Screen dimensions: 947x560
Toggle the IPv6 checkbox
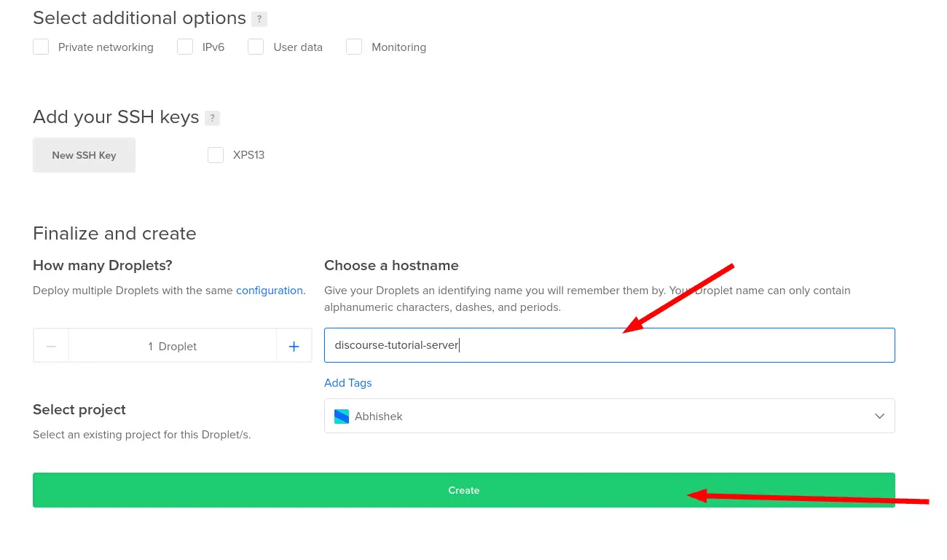(x=185, y=47)
